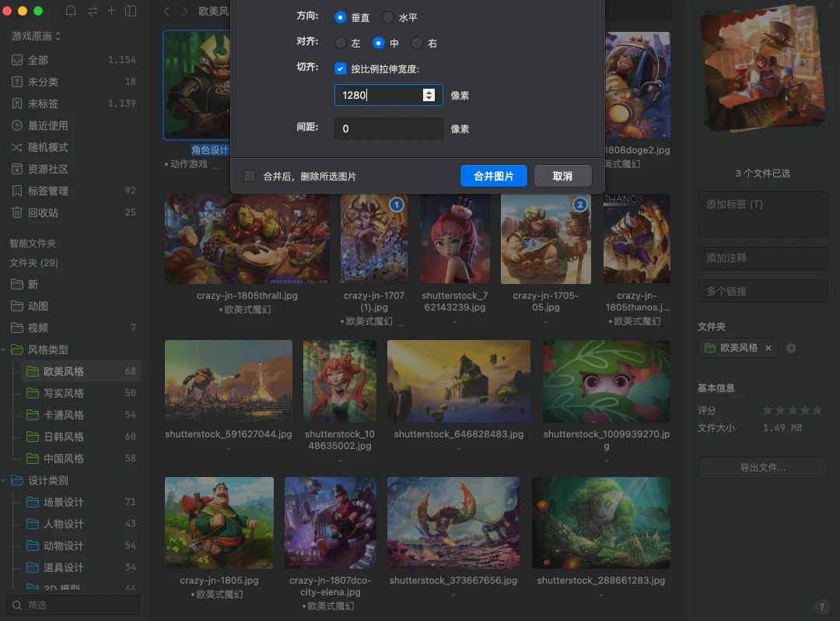
Task: Collapse the 设计类别 folder tree
Action: (x=4, y=481)
